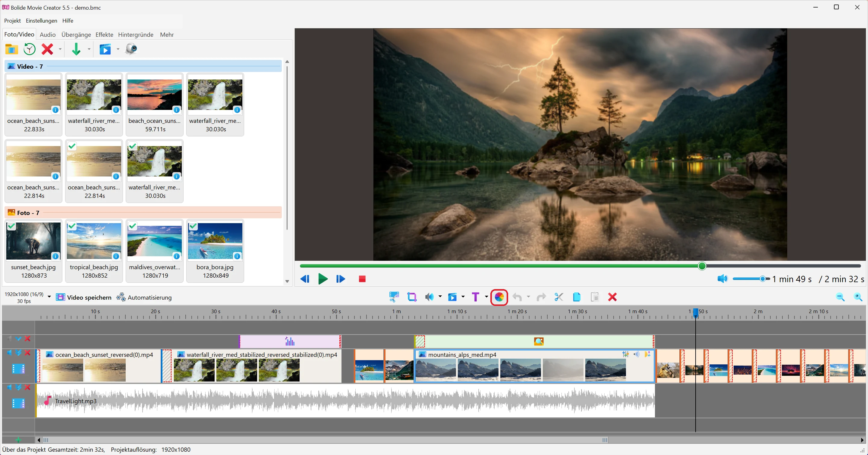Mute the TravelLight.mp3 track speaker
868x455 pixels.
[x=9, y=387]
